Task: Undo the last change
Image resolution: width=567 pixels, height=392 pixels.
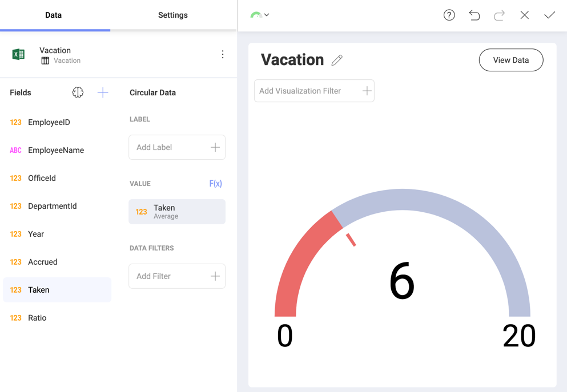Action: 474,15
